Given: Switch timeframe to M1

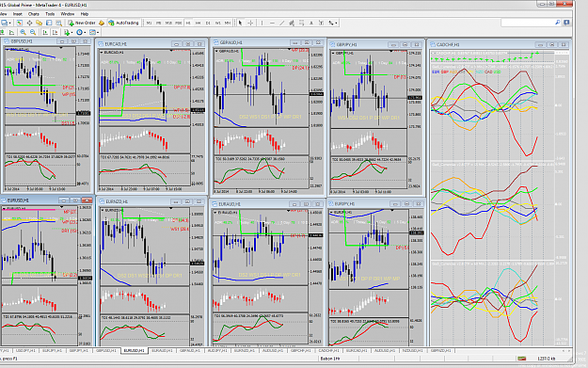Looking at the screenshot, I should (x=149, y=23).
